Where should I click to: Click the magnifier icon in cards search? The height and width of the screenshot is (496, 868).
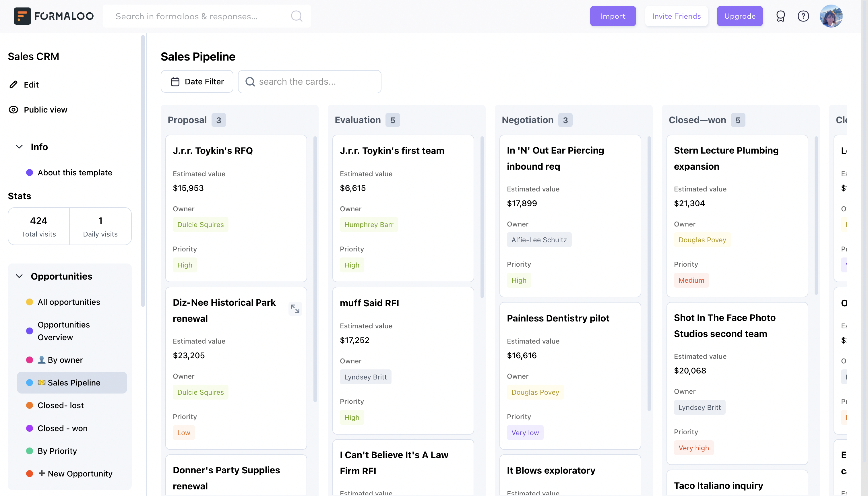[250, 82]
